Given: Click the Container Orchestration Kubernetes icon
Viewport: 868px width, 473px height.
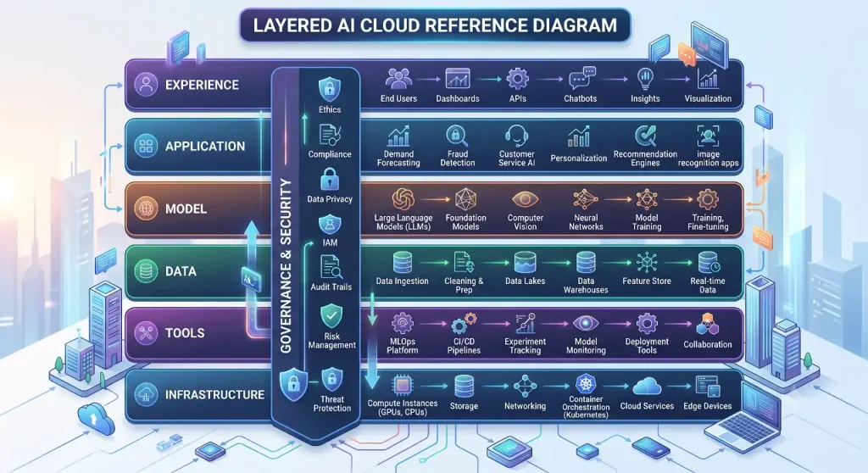Looking at the screenshot, I should pos(586,384).
